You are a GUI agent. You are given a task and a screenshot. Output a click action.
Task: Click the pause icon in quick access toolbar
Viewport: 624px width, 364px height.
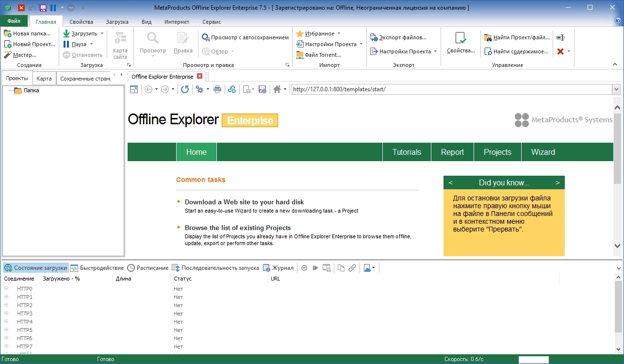pyautogui.click(x=53, y=8)
